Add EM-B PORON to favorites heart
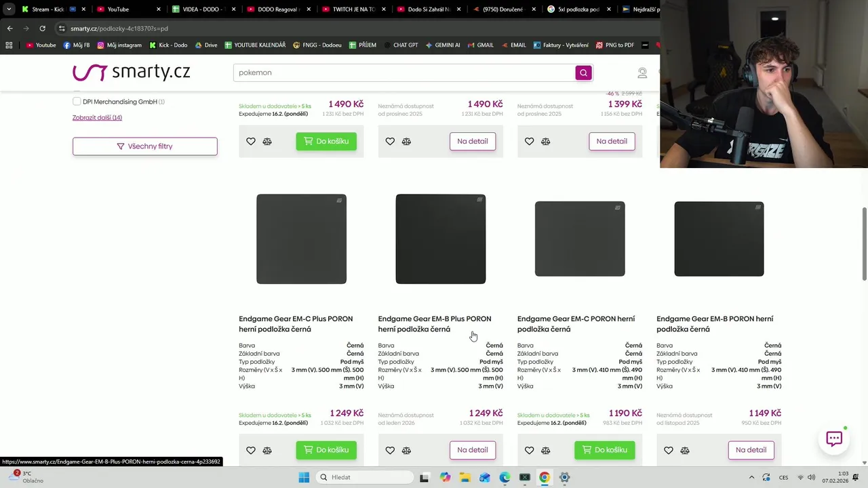 (669, 450)
